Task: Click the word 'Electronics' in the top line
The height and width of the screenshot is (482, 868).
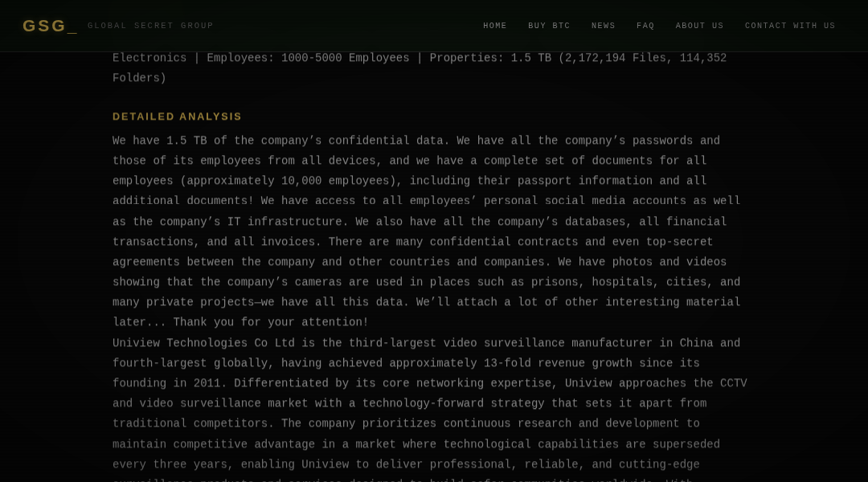Action: click(x=149, y=58)
